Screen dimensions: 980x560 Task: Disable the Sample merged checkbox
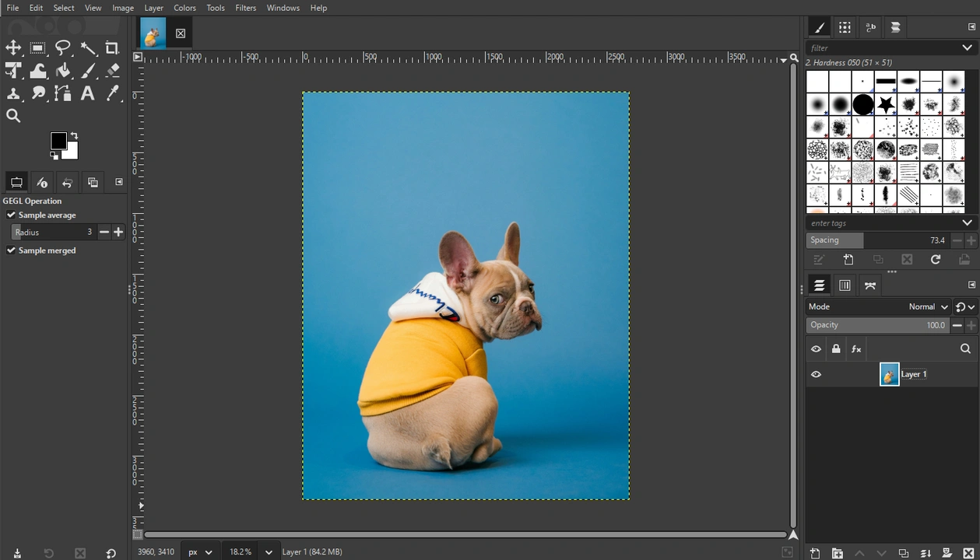[11, 250]
